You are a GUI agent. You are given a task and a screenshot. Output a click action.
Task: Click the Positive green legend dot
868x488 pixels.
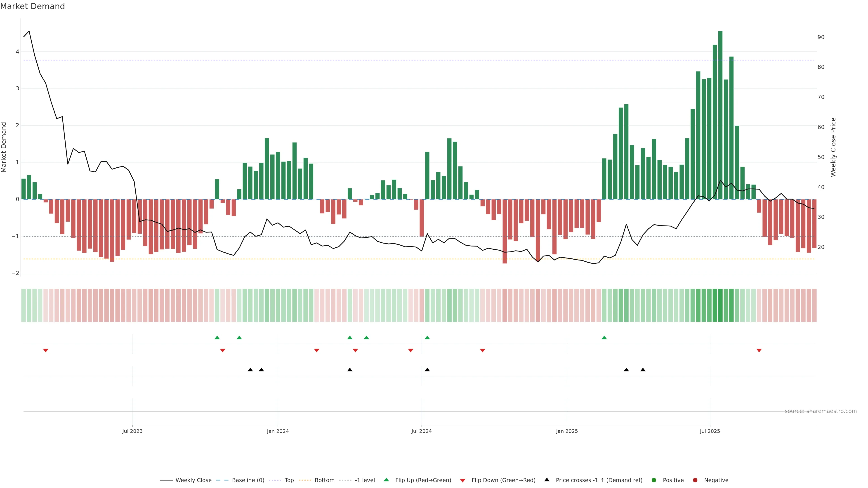click(x=654, y=480)
